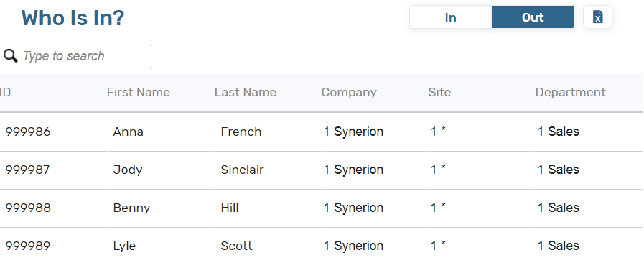Click Sinclair in the Last Name column
The image size is (644, 263).
(243, 170)
